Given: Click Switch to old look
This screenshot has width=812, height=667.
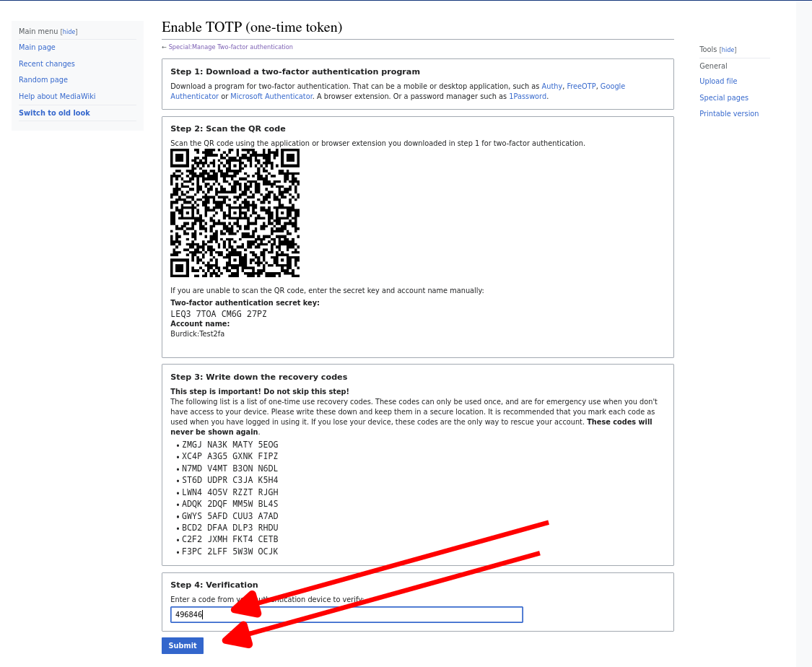Looking at the screenshot, I should [x=54, y=113].
